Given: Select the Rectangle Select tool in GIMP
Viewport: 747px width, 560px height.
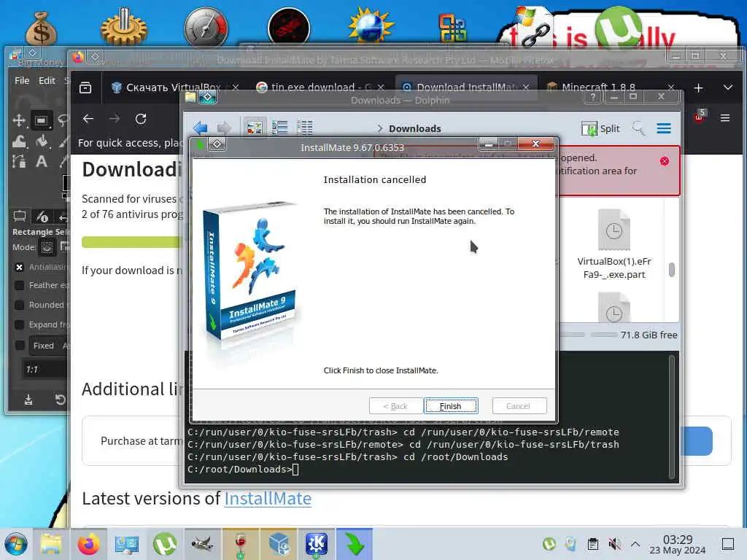Looking at the screenshot, I should pos(42,120).
